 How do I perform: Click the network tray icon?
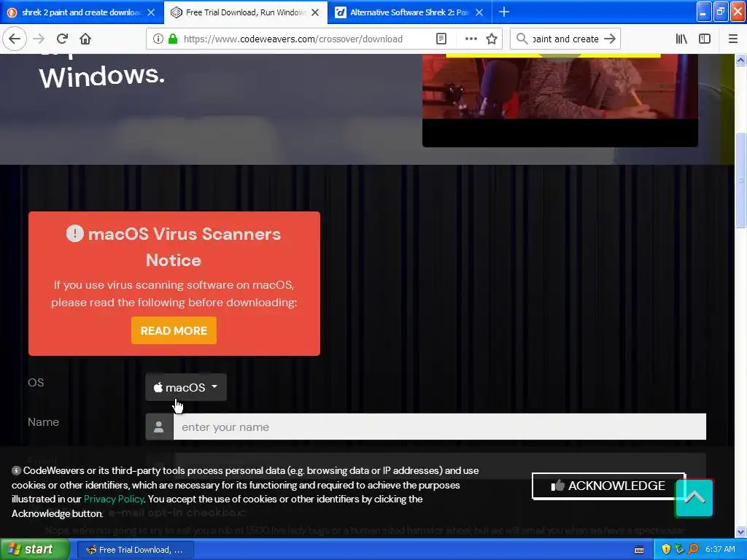679,550
